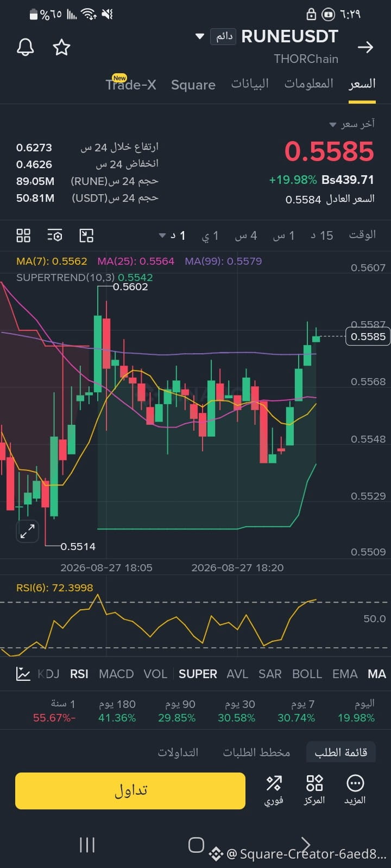Select the قائمة الطلب order book tab
Viewport: 391px width, 868px height.
pyautogui.click(x=341, y=752)
